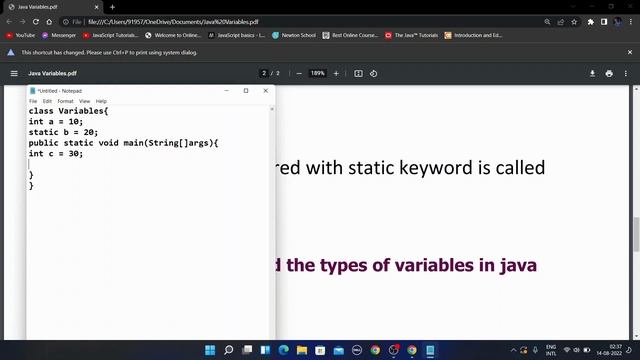
Task: Open JavaScript Tutorials bookmark
Action: coord(111,36)
